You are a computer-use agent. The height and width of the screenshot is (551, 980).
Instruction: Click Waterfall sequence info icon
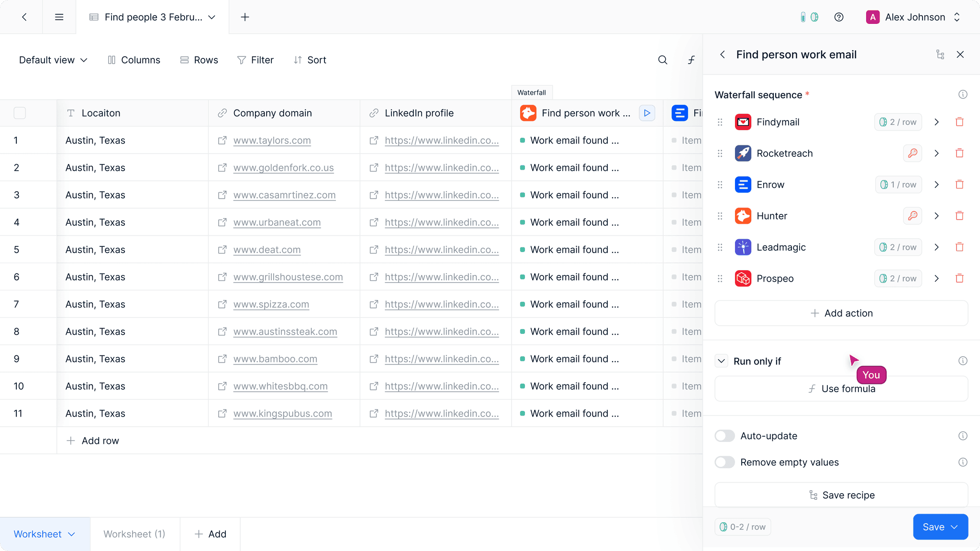(x=963, y=95)
